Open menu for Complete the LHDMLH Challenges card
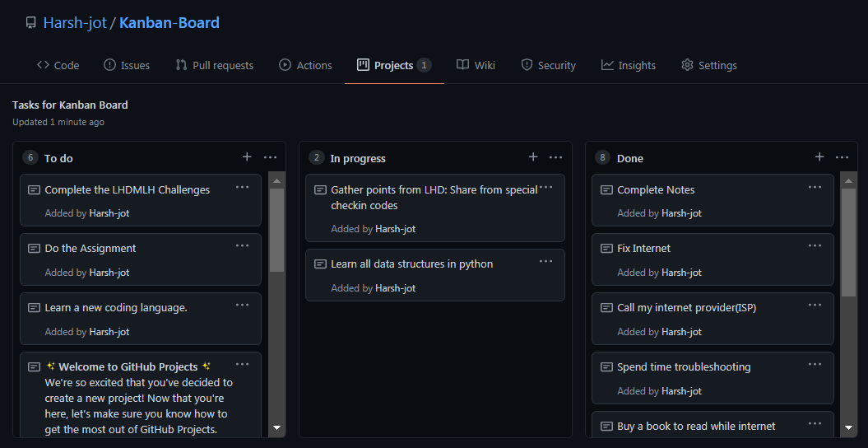Image resolution: width=868 pixels, height=448 pixels. pyautogui.click(x=243, y=187)
